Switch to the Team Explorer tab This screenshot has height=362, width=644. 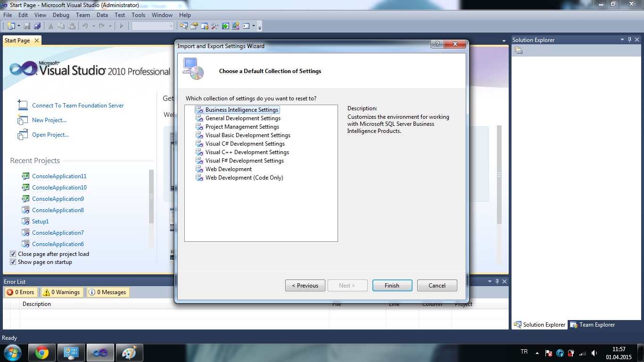tap(592, 325)
